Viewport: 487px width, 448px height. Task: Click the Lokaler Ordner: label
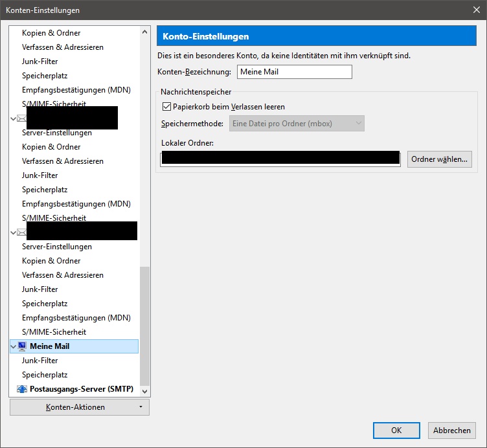(187, 143)
